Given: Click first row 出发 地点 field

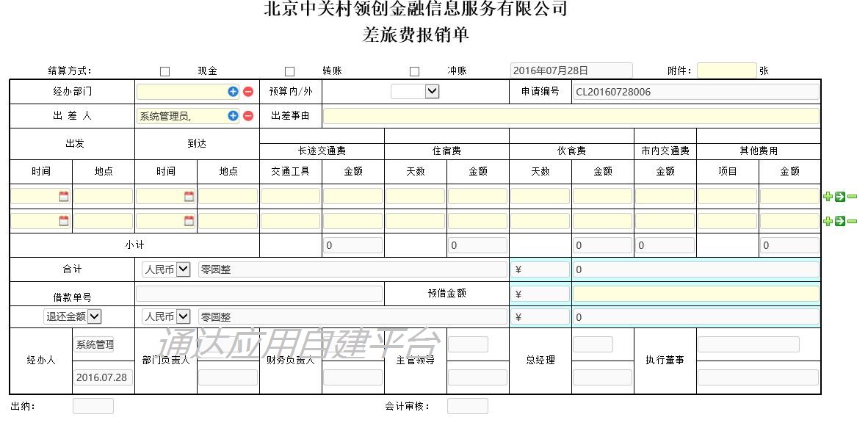Looking at the screenshot, I should (104, 197).
